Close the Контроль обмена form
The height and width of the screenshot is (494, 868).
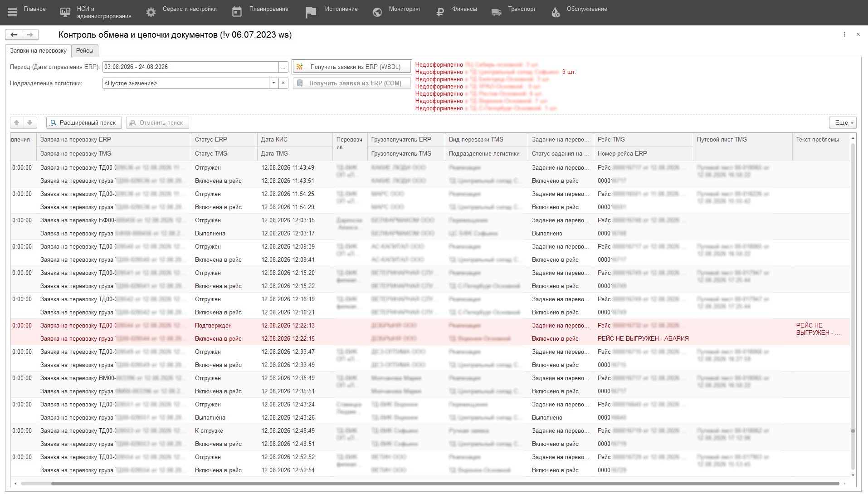(x=858, y=34)
